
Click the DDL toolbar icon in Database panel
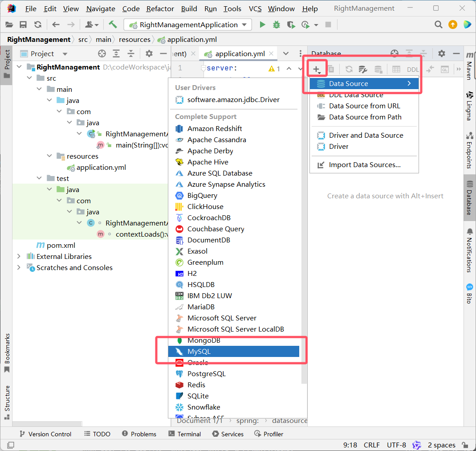coord(413,70)
